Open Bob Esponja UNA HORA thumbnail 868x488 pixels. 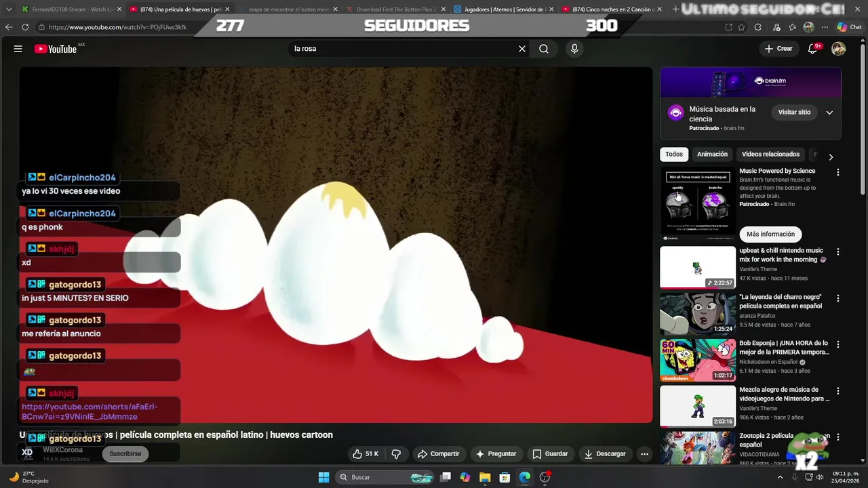coord(698,360)
